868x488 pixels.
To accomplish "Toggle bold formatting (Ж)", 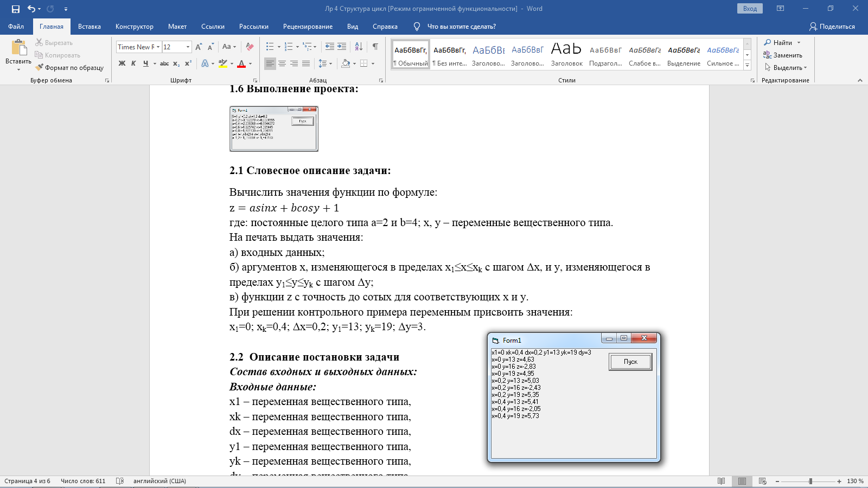I will click(122, 63).
